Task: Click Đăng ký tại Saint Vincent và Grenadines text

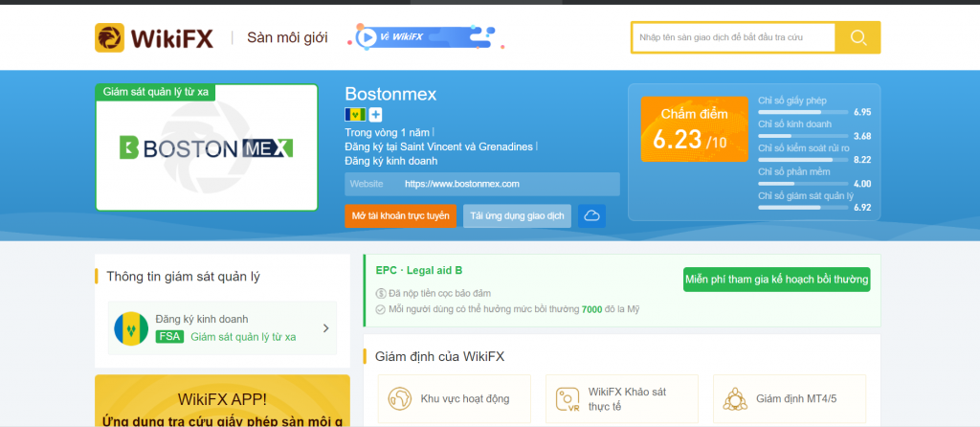Action: (x=438, y=146)
